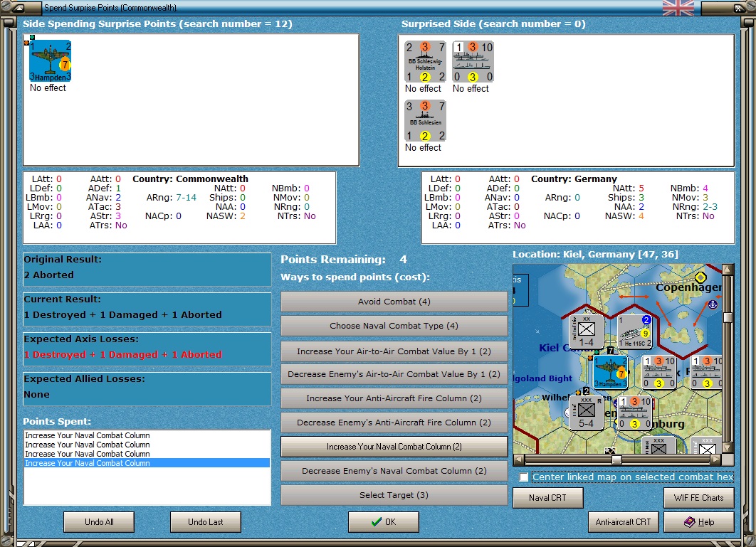756x547 pixels.
Task: Click map vertical scrollbar up arrow
Action: coord(728,269)
